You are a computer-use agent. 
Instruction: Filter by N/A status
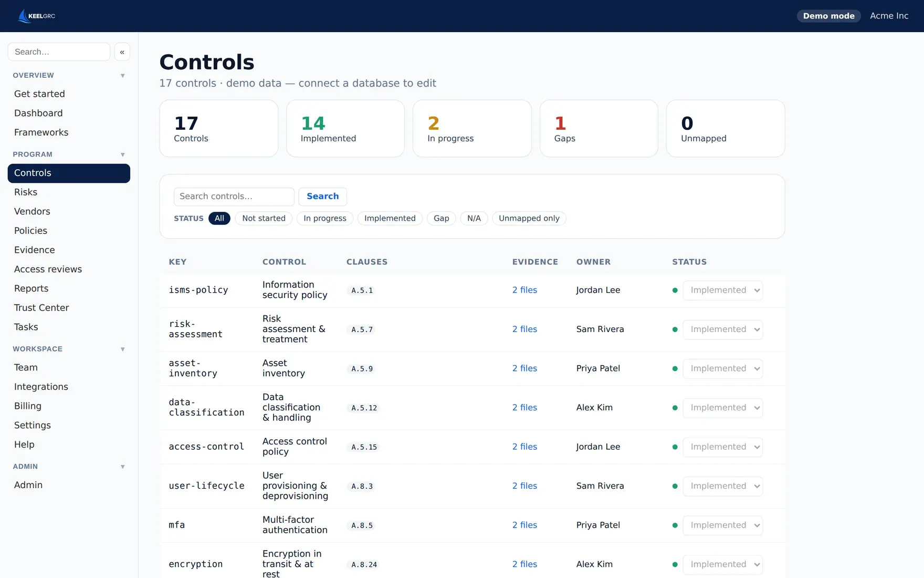tap(474, 218)
